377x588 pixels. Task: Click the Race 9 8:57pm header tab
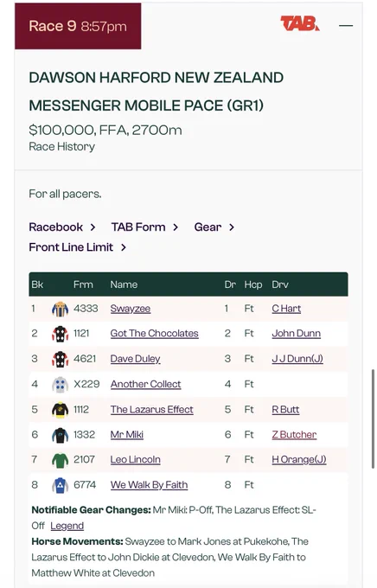(x=78, y=26)
